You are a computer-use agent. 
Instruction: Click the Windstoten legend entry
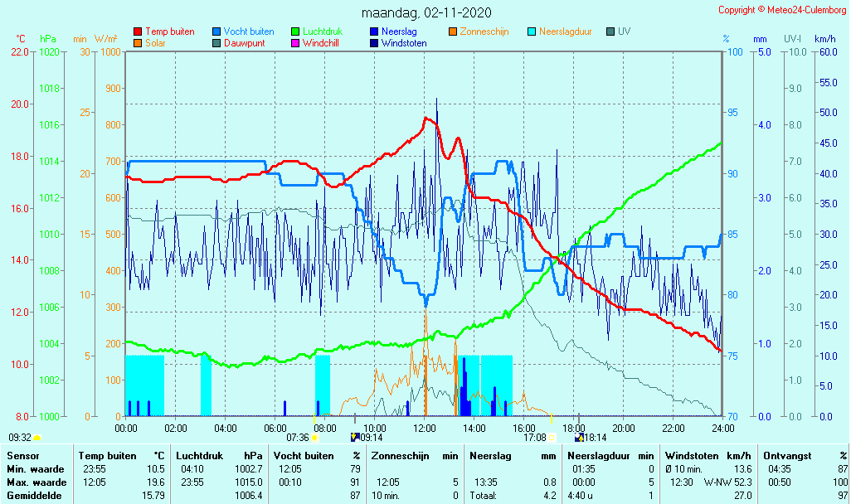[x=404, y=43]
